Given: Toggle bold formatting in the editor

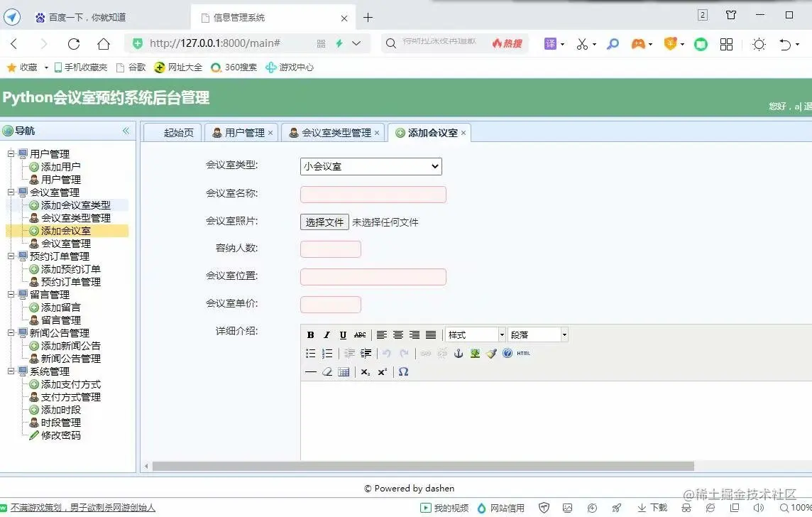Looking at the screenshot, I should (x=310, y=335).
